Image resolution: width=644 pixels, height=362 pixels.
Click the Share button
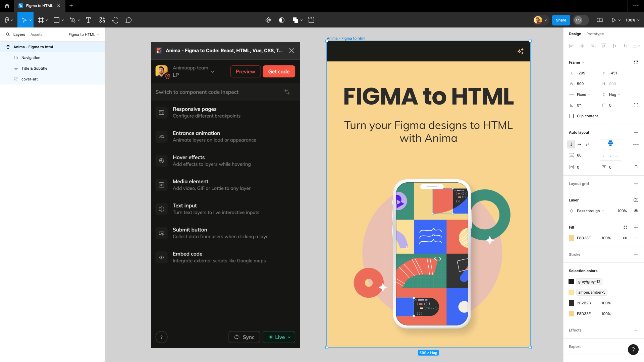561,20
